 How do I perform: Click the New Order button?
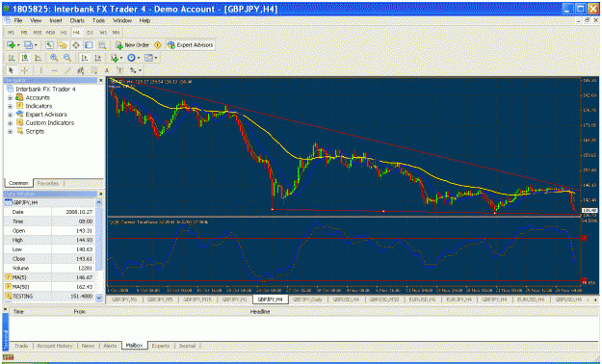pyautogui.click(x=132, y=45)
